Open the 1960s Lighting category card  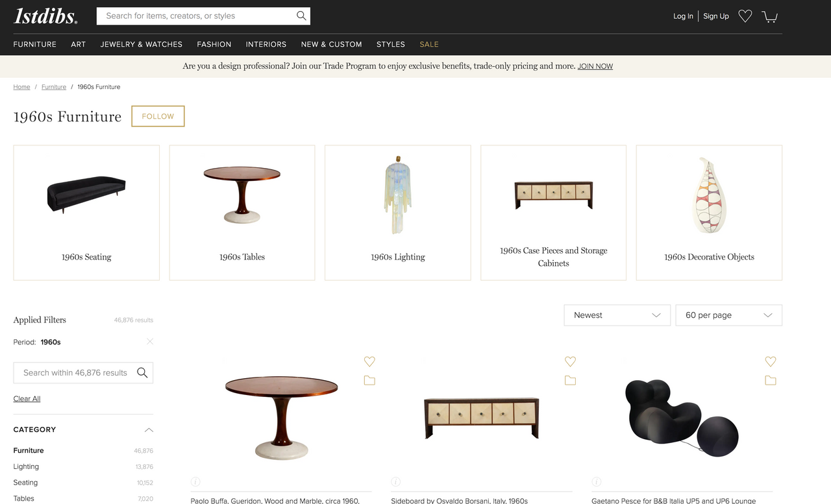point(398,213)
